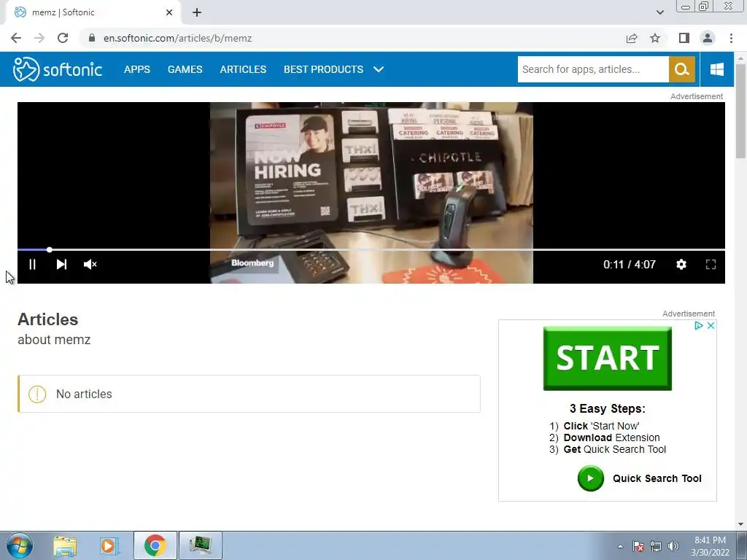Open the volume tray icon
747x560 pixels.
point(673,546)
